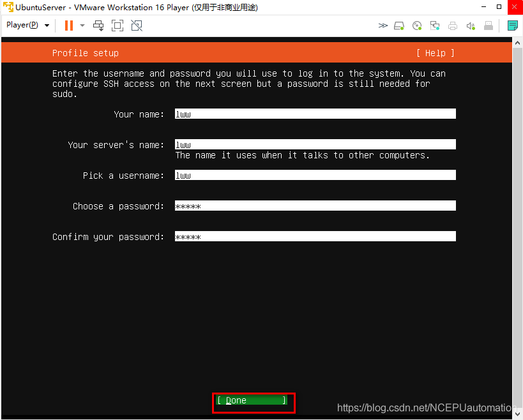Click the VMware window title icon
Image resolution: width=523 pixels, height=420 pixels.
tap(8, 7)
